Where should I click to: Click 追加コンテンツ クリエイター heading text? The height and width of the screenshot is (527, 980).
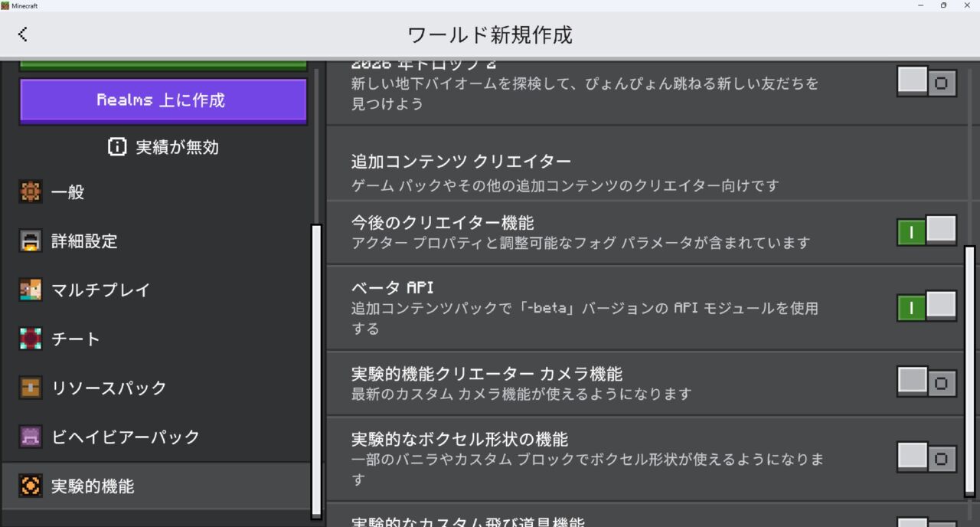(x=461, y=162)
